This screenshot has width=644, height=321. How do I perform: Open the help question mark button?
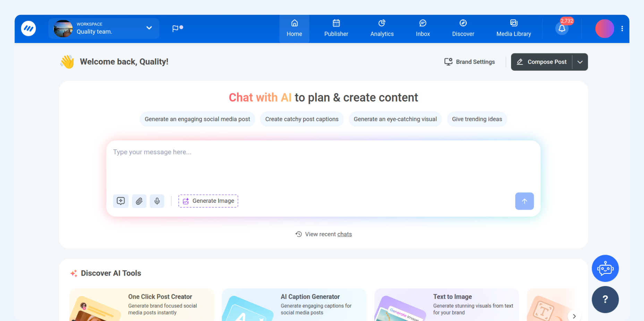tap(605, 300)
